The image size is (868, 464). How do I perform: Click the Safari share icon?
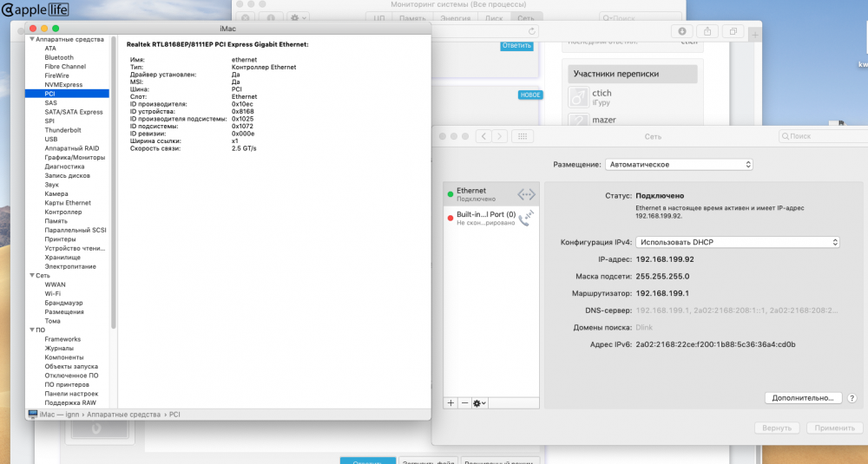(x=707, y=31)
